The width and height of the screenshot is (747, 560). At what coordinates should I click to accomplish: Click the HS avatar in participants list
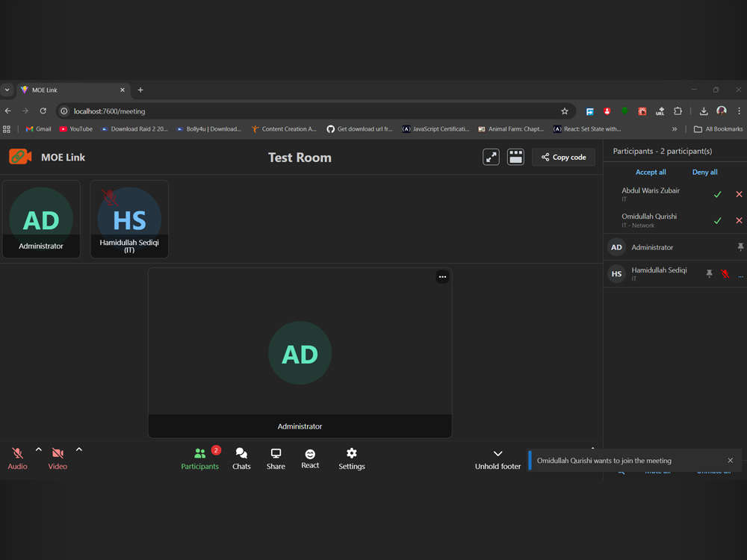click(616, 274)
